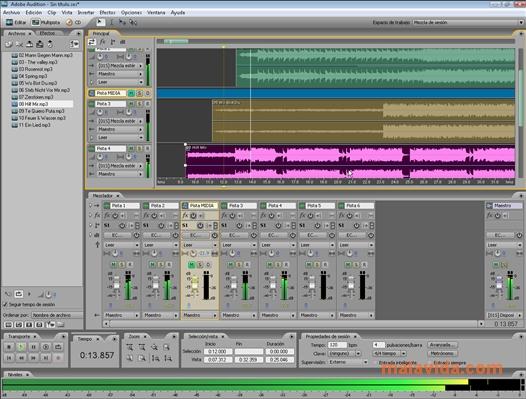Open Leer automation dropdown for Pista 1 mixer
This screenshot has height=399, width=526.
(x=121, y=245)
